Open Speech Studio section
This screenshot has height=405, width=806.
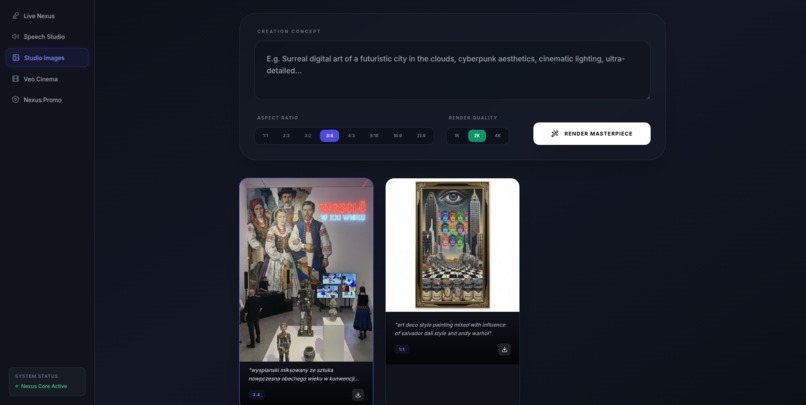(x=47, y=36)
